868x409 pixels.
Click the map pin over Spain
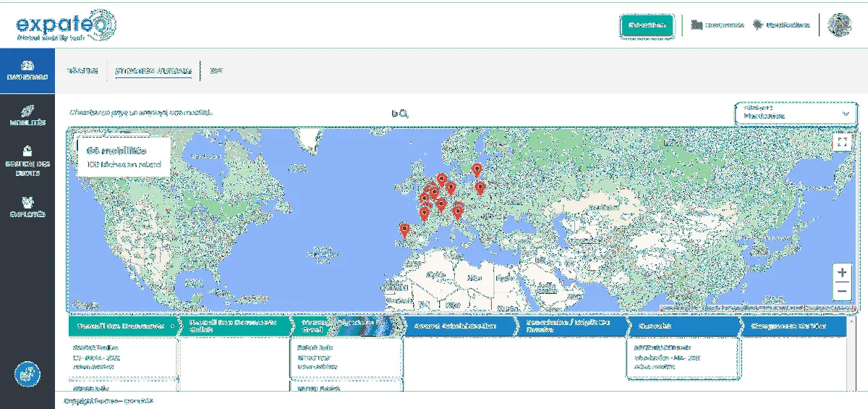point(404,230)
